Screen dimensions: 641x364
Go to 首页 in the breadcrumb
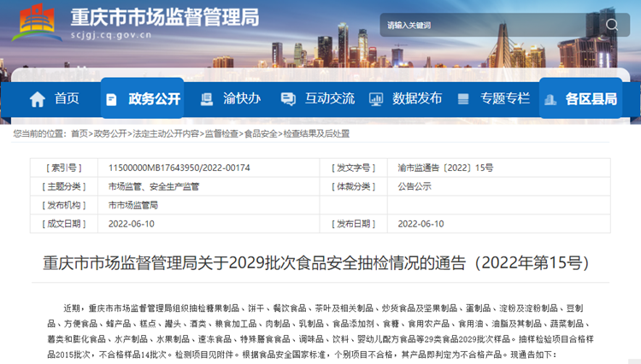[79, 134]
